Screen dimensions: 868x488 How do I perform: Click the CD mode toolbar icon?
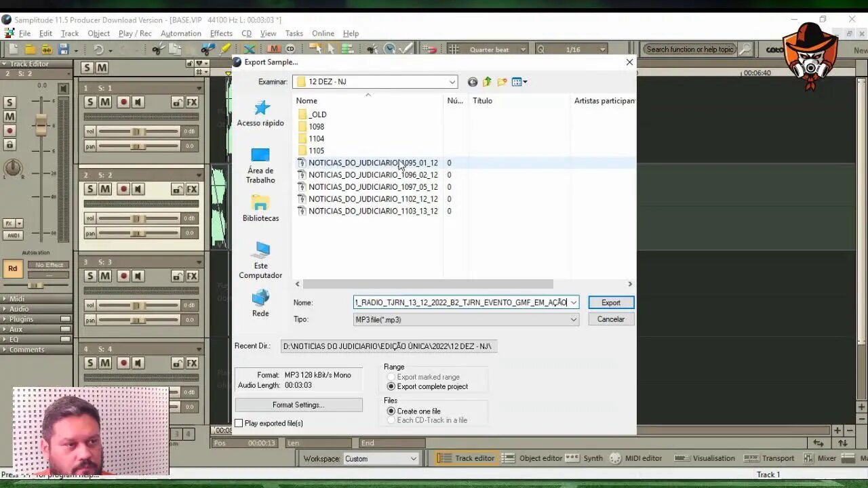pos(290,49)
